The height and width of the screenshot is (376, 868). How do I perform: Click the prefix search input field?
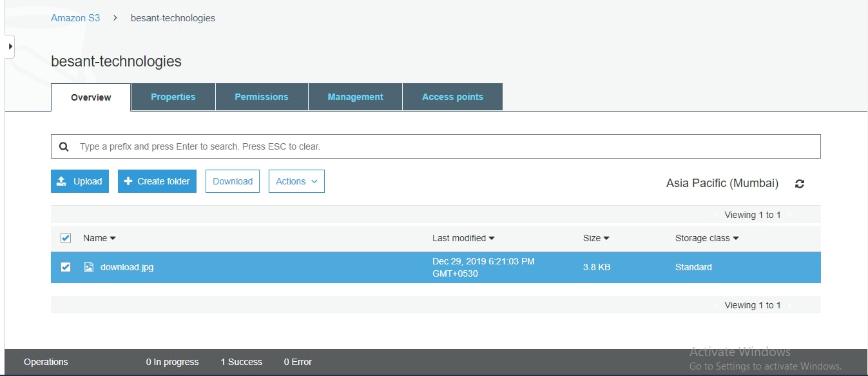[445, 146]
